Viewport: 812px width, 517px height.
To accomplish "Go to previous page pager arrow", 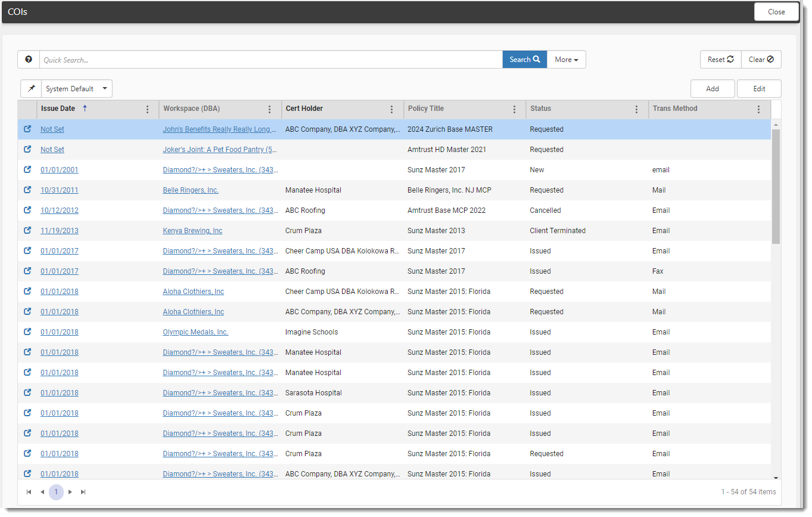I will 42,492.
